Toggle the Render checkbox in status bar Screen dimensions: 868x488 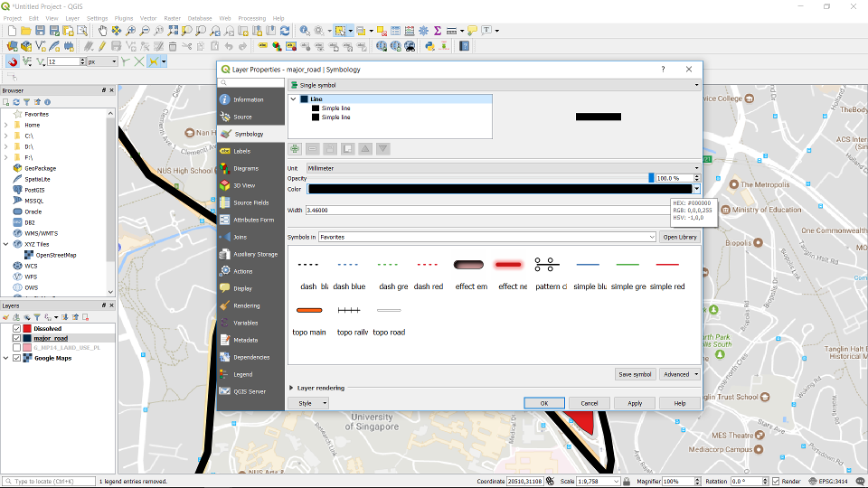click(775, 482)
